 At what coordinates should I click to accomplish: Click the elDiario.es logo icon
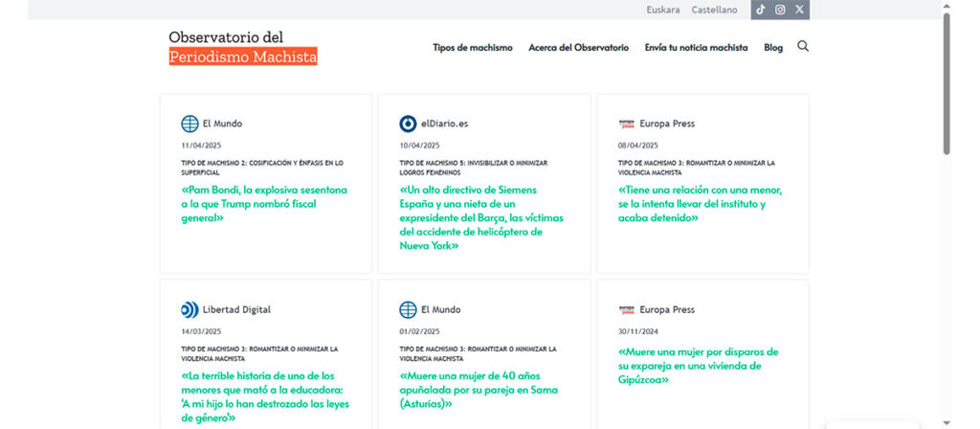coord(408,124)
